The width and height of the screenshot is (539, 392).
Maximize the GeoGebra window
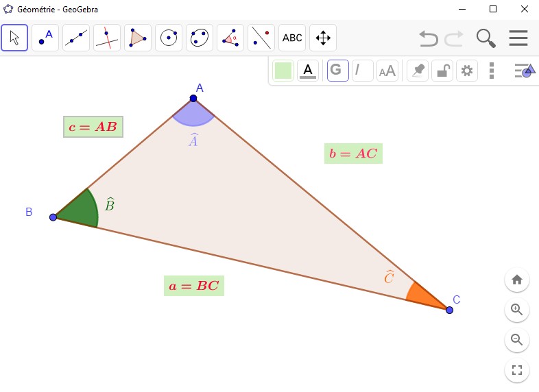(x=493, y=9)
